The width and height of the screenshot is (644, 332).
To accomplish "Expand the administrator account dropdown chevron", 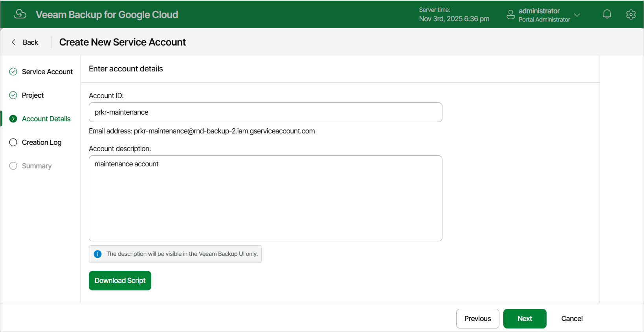I will coord(577,15).
